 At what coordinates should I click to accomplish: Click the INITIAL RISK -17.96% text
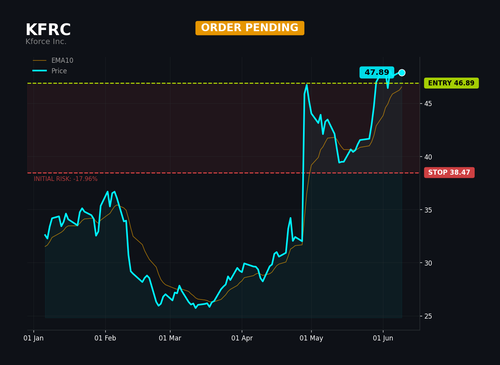(65, 179)
